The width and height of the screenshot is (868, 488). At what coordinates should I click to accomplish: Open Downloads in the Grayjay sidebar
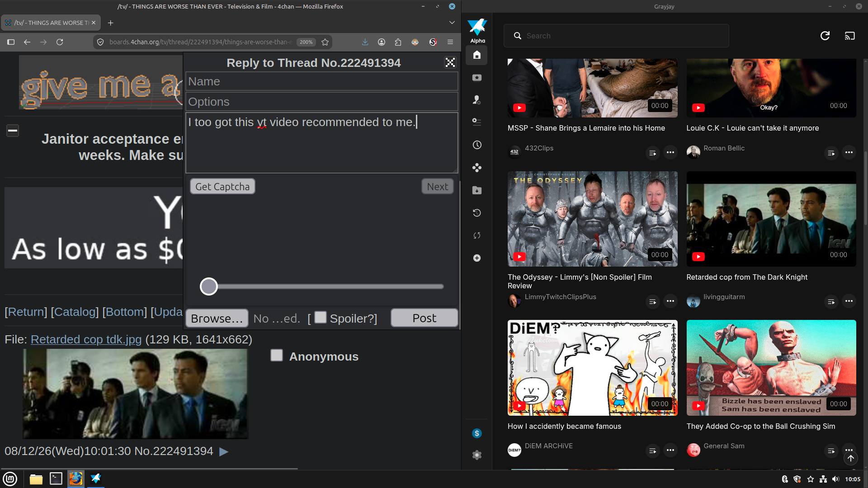tap(476, 190)
